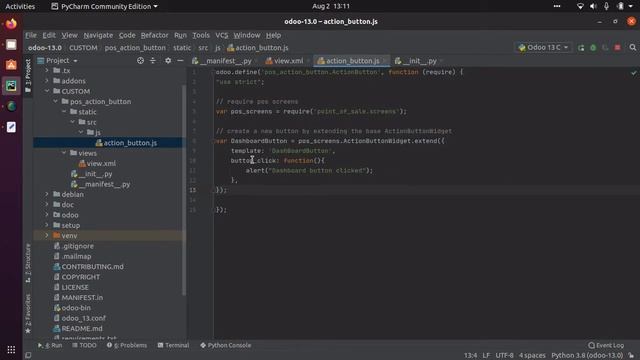This screenshot has height=360, width=640.
Task: Click Activities in the top bar
Action: click(20, 6)
